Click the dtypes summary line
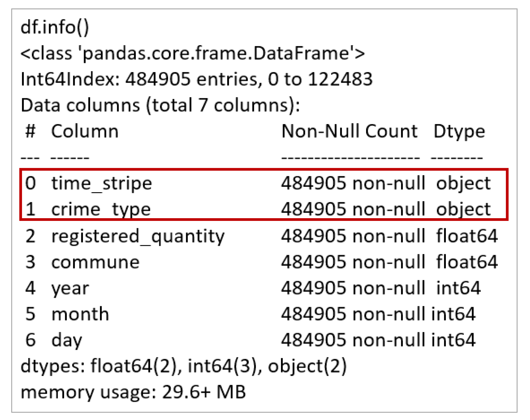 coord(183,366)
